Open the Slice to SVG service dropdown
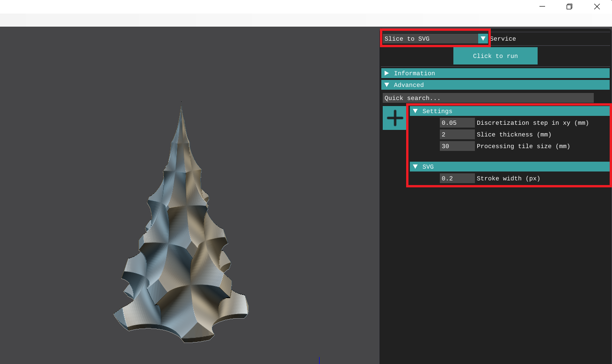Viewport: 612px width, 364px height. (x=435, y=39)
